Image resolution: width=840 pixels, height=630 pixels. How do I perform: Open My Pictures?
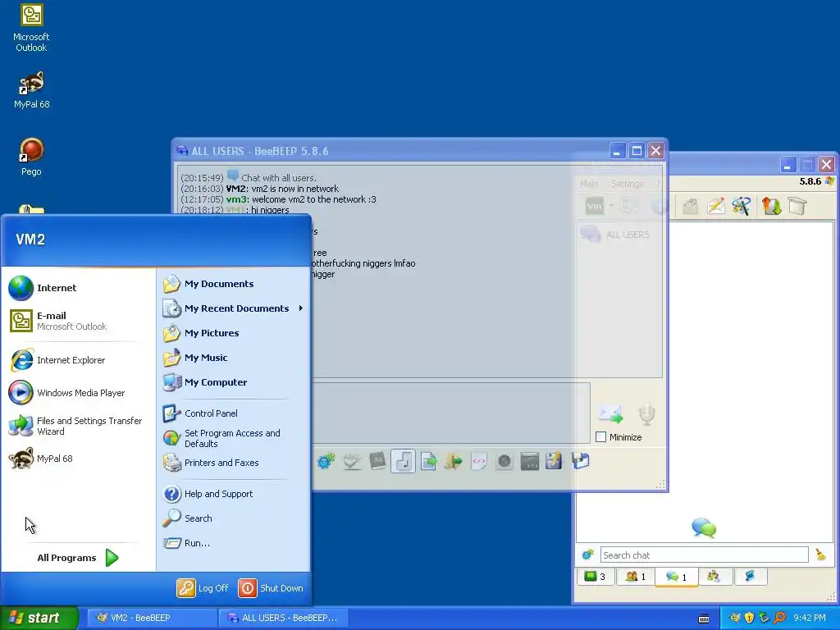[x=234, y=333]
